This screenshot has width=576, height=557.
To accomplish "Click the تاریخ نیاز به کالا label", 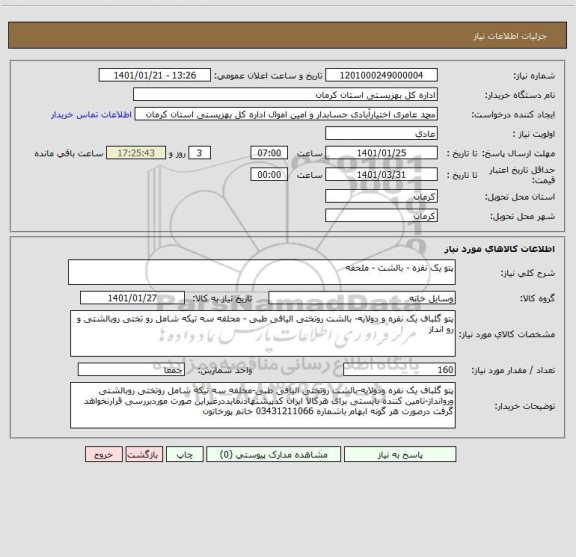I will 222,298.
